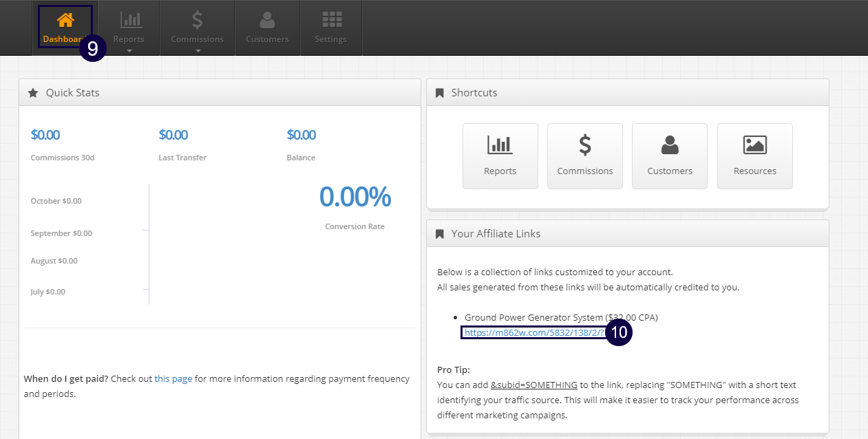Open the Reports shortcut tile
This screenshot has width=868, height=439.
[500, 156]
